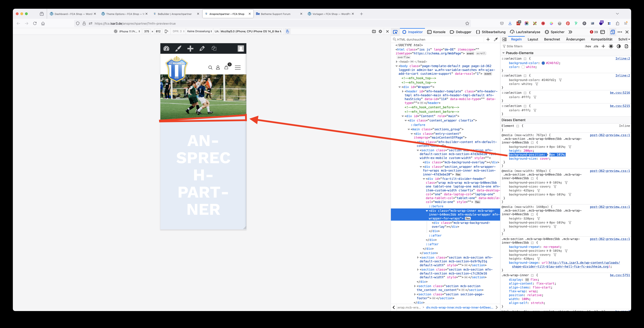Open responsive design mode settings gear
The width and height of the screenshot is (644, 328).
coord(380,32)
